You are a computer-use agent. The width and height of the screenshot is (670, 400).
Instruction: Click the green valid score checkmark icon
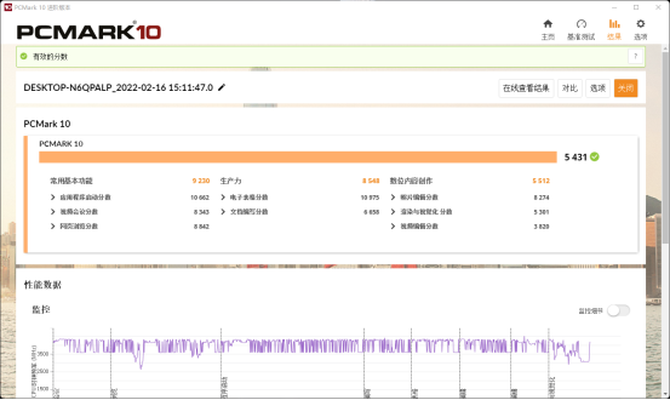24,56
